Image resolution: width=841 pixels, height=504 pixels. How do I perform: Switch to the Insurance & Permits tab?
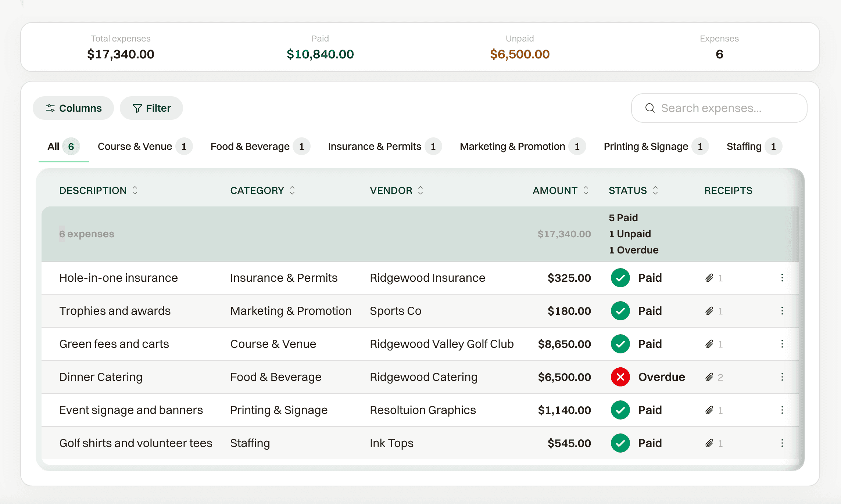pos(385,147)
